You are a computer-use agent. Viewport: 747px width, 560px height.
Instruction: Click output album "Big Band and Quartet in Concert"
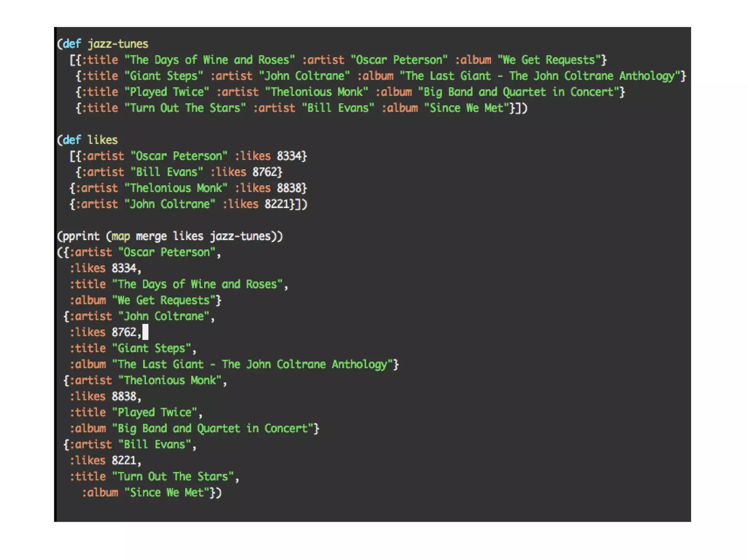[x=213, y=428]
